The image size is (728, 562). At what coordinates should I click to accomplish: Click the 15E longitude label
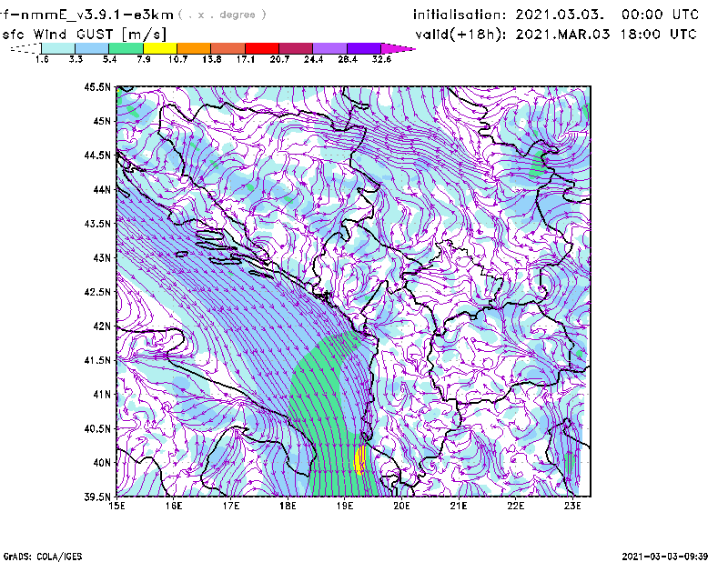[116, 506]
